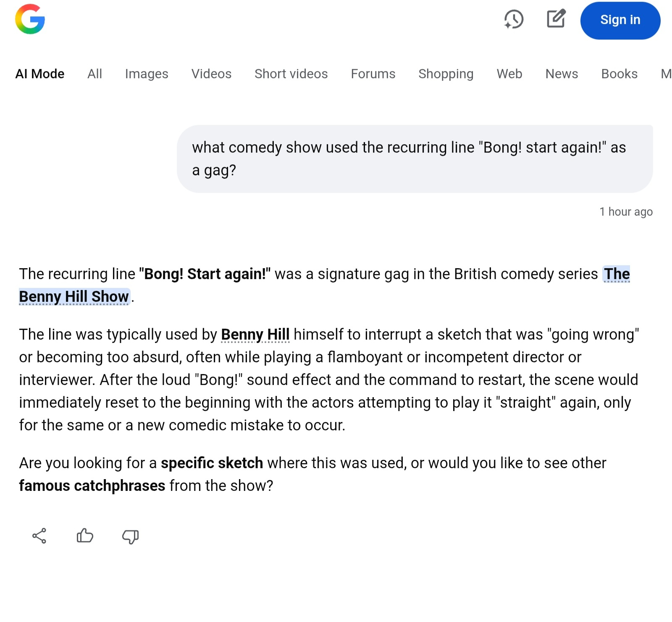Click the user query message bubble

(415, 159)
